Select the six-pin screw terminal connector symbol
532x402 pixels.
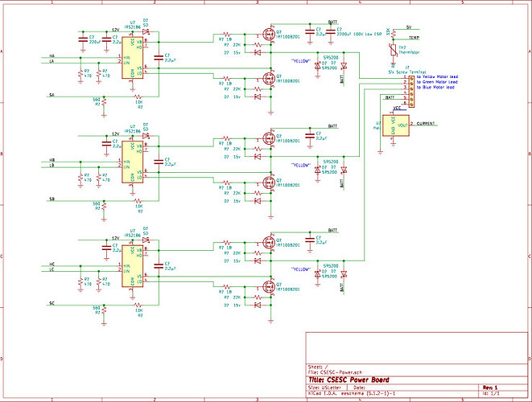[x=411, y=91]
